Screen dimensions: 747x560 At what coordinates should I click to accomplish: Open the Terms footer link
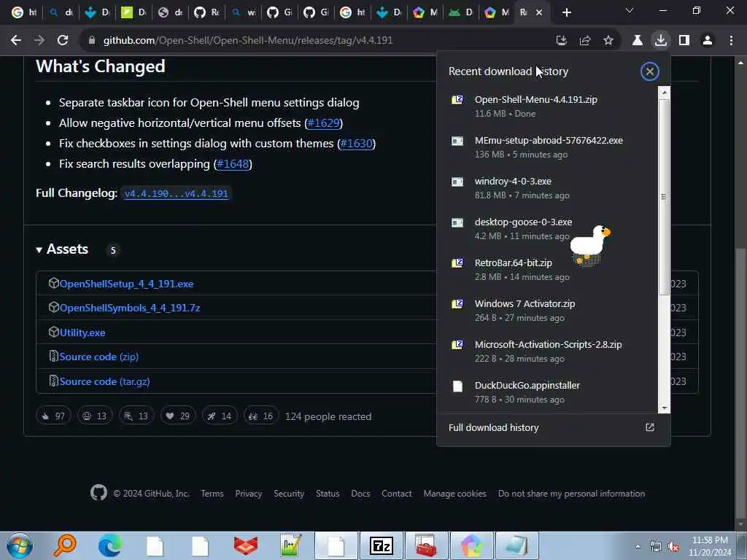click(212, 494)
